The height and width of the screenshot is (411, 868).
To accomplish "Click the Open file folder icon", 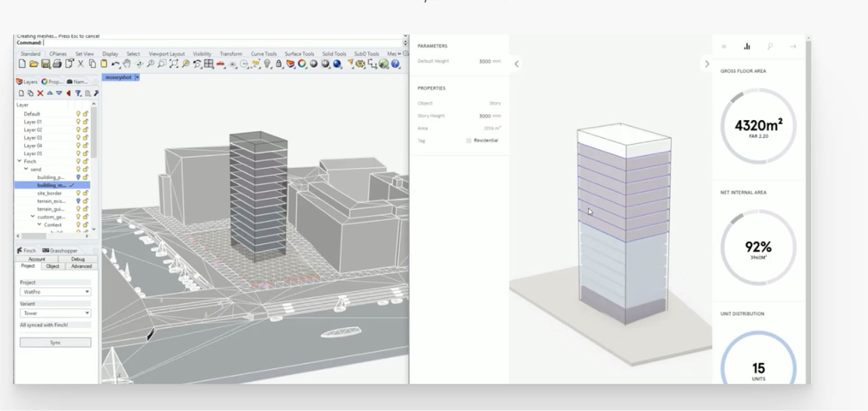I will pos(33,64).
